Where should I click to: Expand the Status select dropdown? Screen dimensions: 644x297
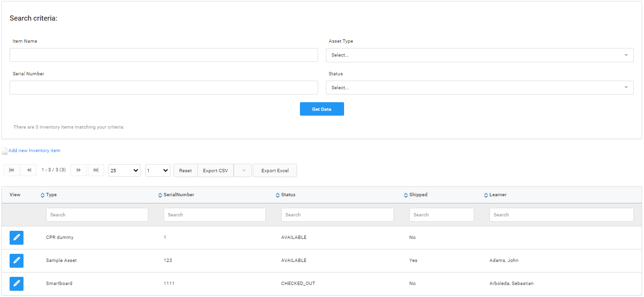(x=479, y=88)
